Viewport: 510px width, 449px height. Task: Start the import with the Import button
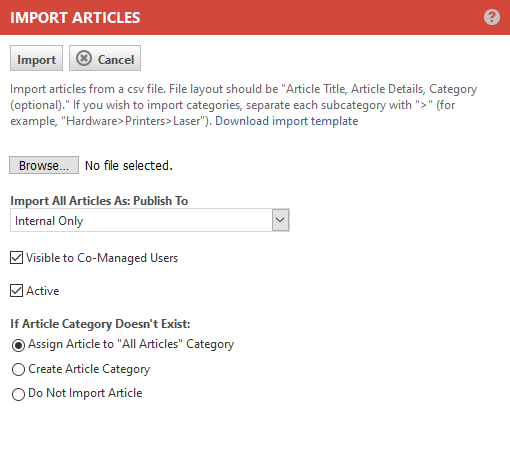pos(36,58)
